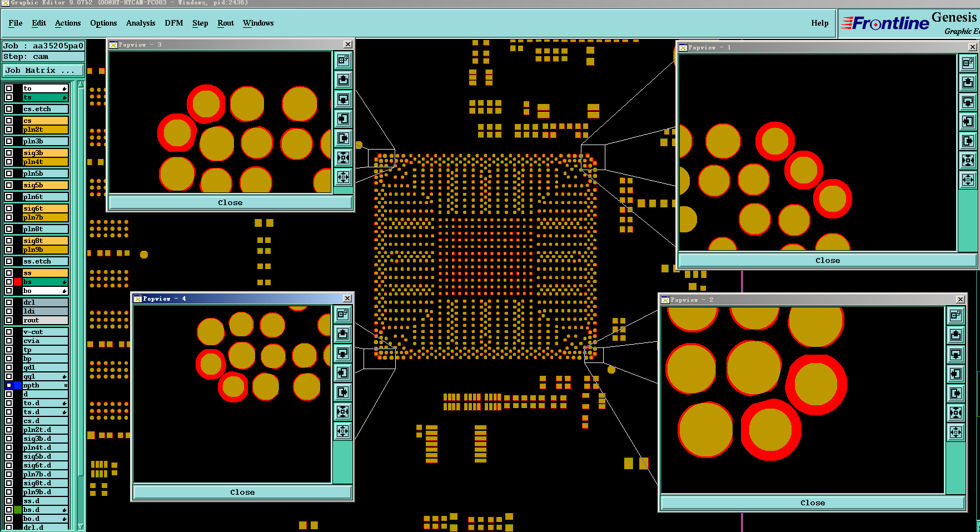Screen dimensions: 980x532
Task: Click blue color swatch of 'mpth' layer
Action: (18, 385)
